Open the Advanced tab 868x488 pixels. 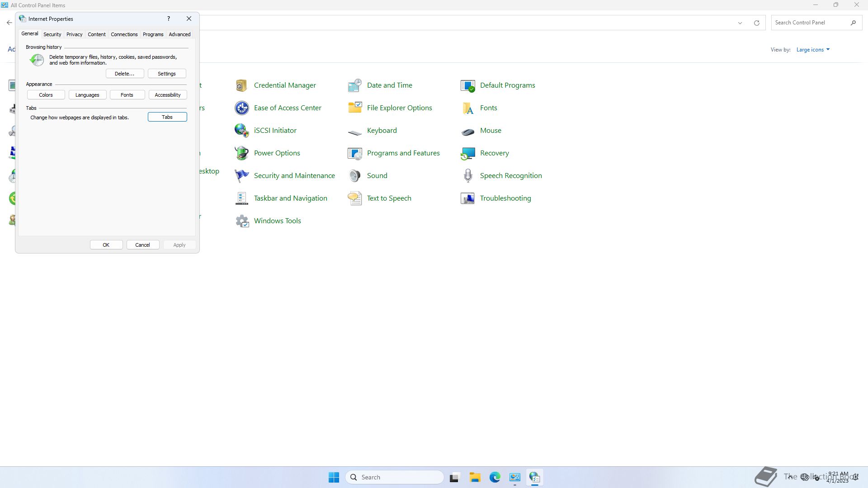(179, 34)
